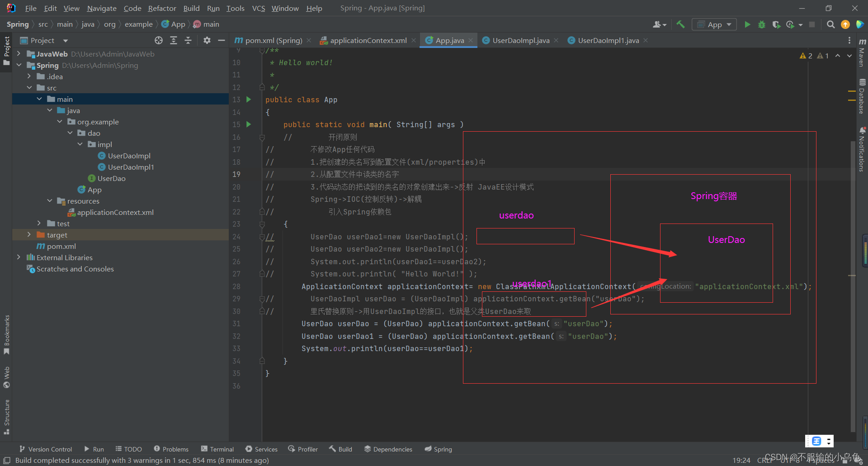Open the Navigate menu
Viewport: 868px width, 466px height.
tap(102, 8)
